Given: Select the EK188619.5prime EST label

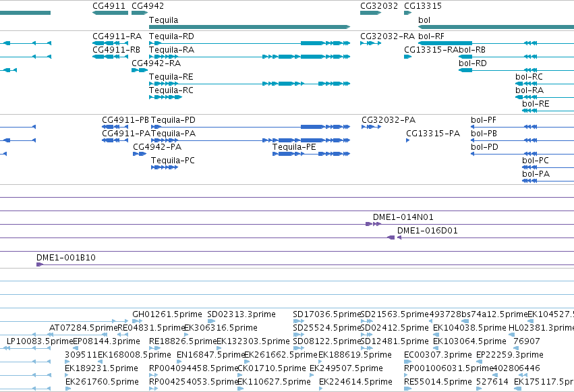Looking at the screenshot, I should click(x=355, y=356).
